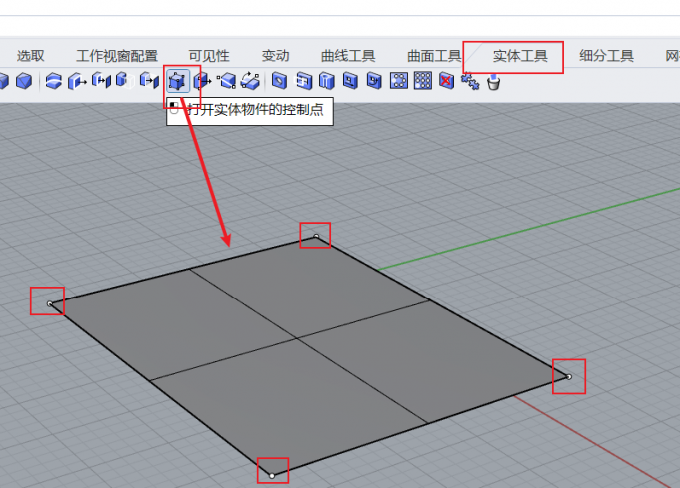
Task: Click the delete hole red X icon
Action: tap(446, 81)
